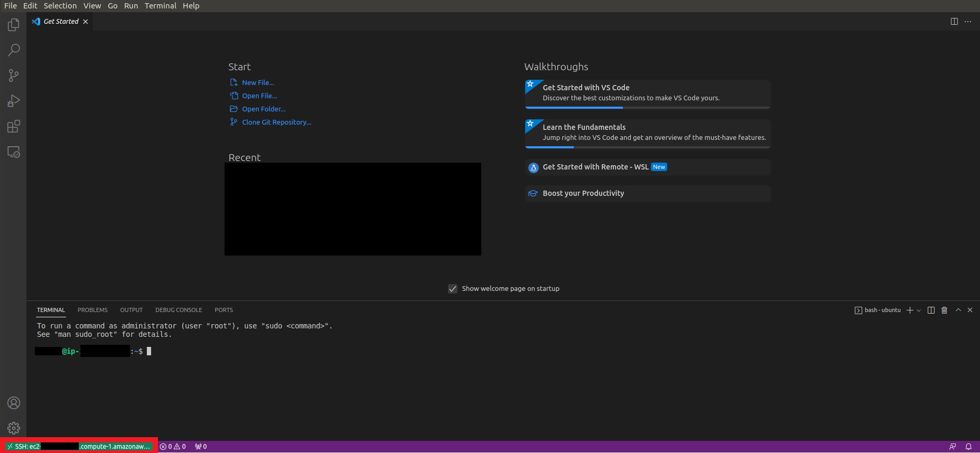Open the Explorer view in activity bar
Screen dimensions: 980x453
tap(14, 25)
